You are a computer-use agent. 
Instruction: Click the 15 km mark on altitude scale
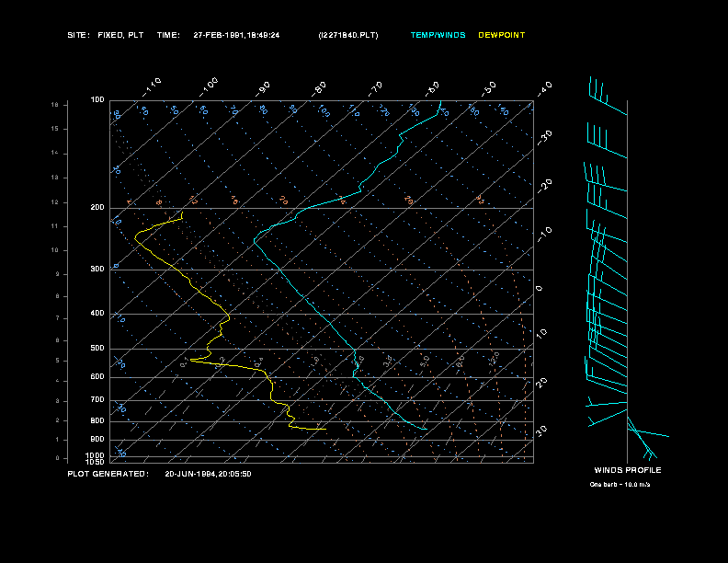pos(55,129)
